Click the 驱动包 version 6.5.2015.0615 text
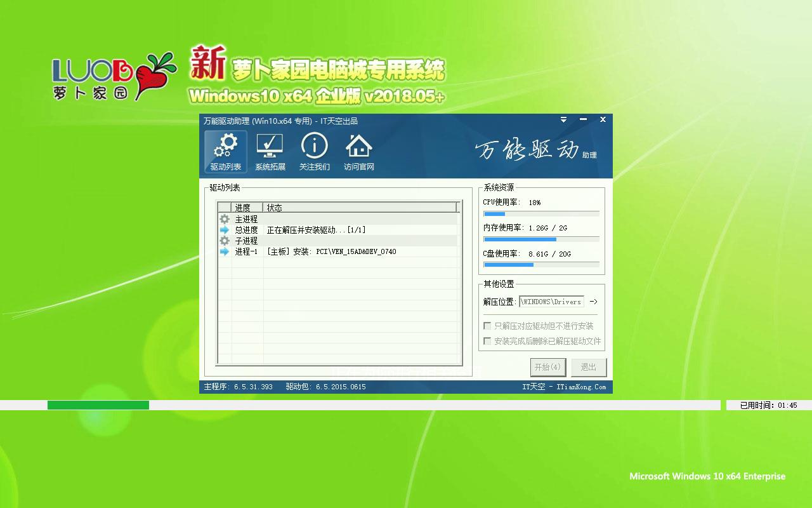 pos(325,387)
